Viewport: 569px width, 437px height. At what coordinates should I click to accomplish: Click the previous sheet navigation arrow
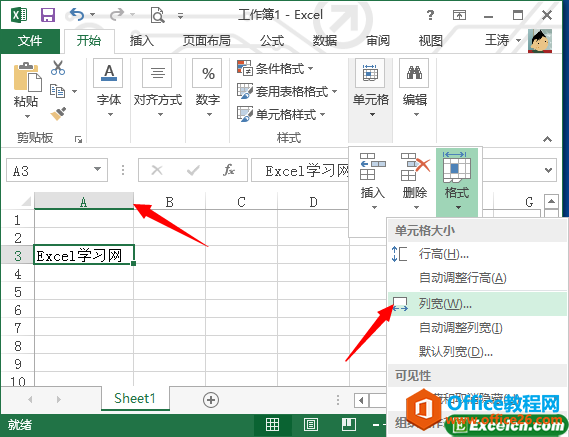click(30, 400)
